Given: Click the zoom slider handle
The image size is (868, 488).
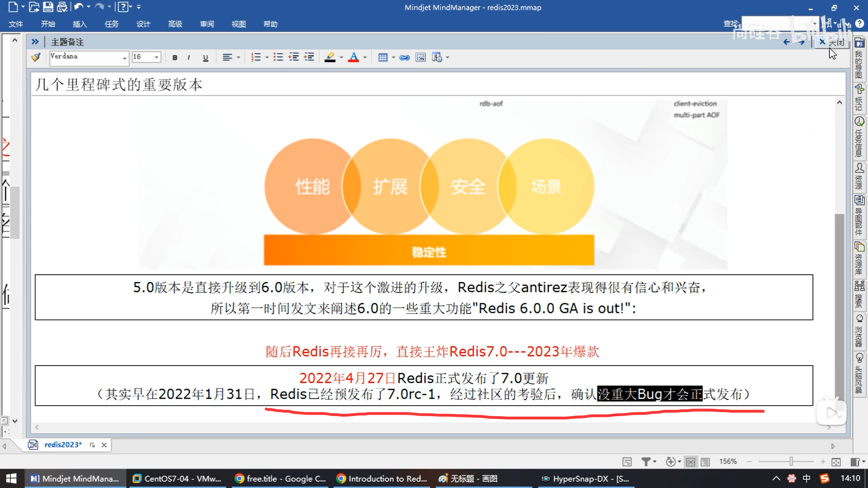Looking at the screenshot, I should pos(791,461).
